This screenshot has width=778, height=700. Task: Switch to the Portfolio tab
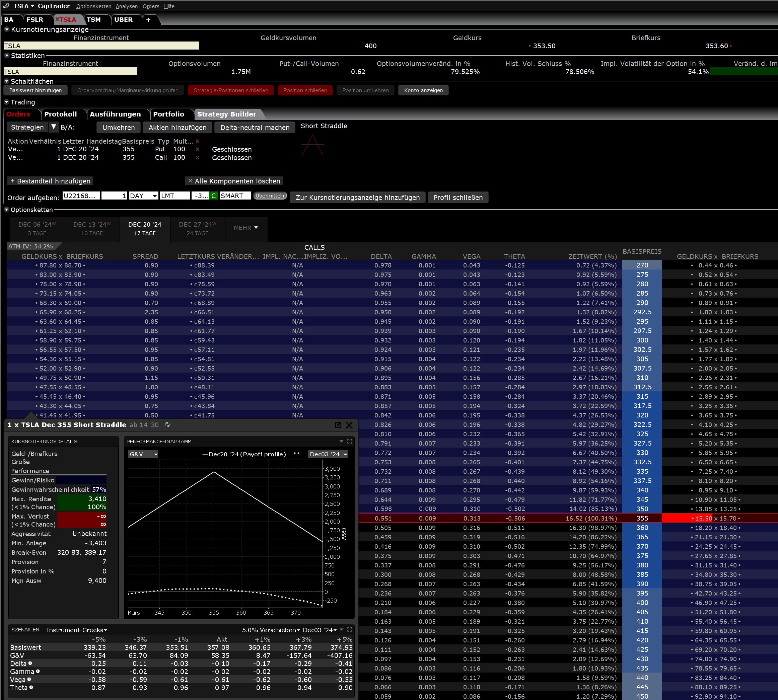point(168,114)
